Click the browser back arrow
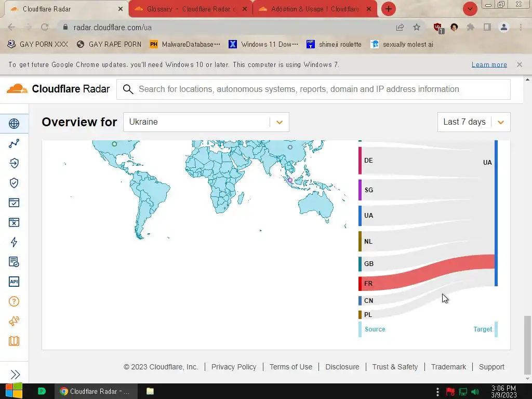 click(11, 27)
